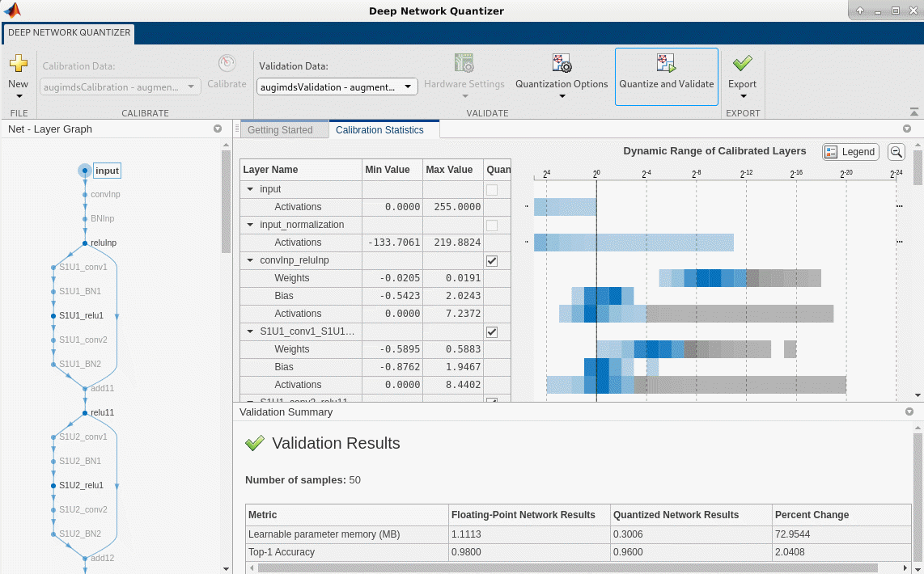Viewport: 924px width, 574px height.
Task: Click the Max Value column header
Action: coord(453,170)
